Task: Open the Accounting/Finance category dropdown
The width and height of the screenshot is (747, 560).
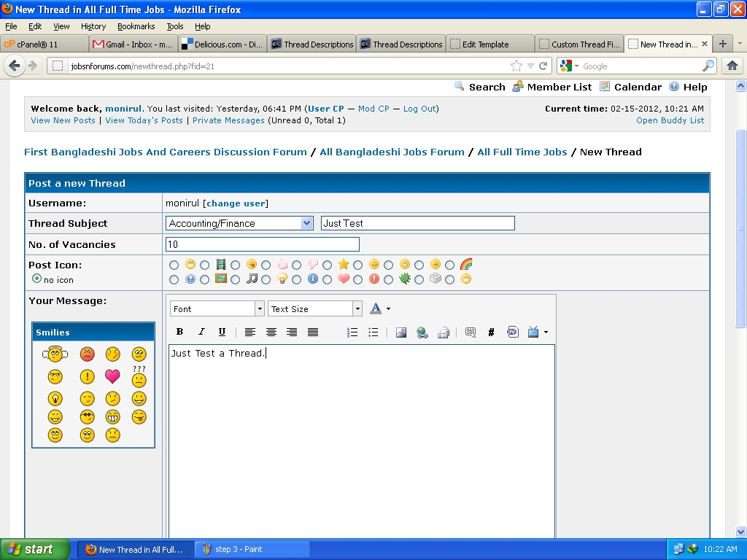Action: coord(307,223)
